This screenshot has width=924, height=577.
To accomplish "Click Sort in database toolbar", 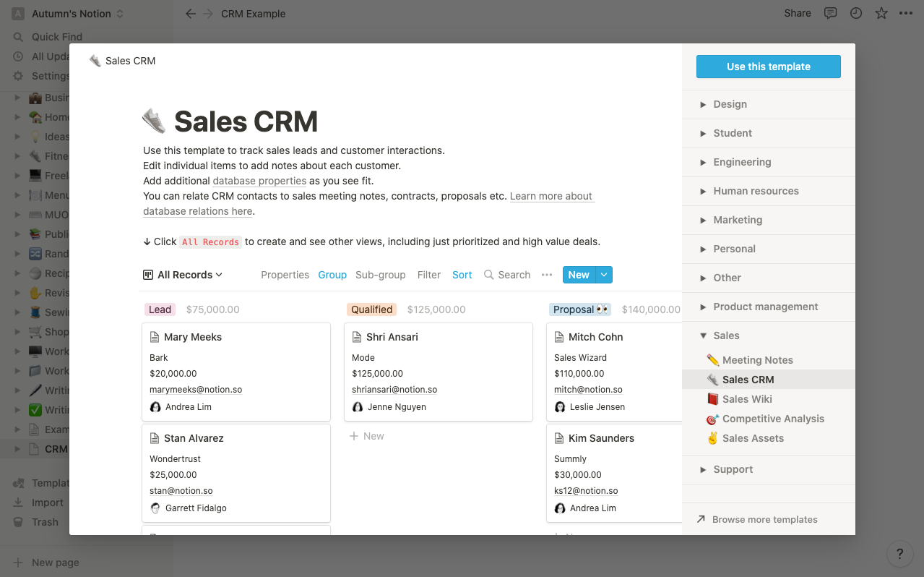I will coord(462,275).
